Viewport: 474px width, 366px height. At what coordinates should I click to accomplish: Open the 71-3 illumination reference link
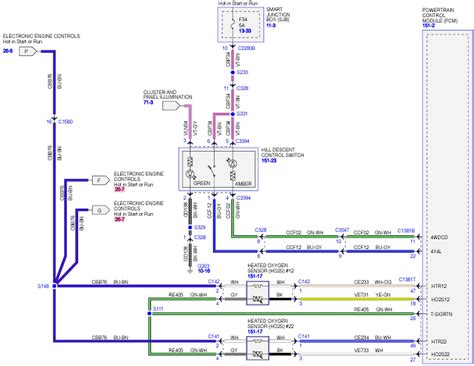pyautogui.click(x=148, y=102)
